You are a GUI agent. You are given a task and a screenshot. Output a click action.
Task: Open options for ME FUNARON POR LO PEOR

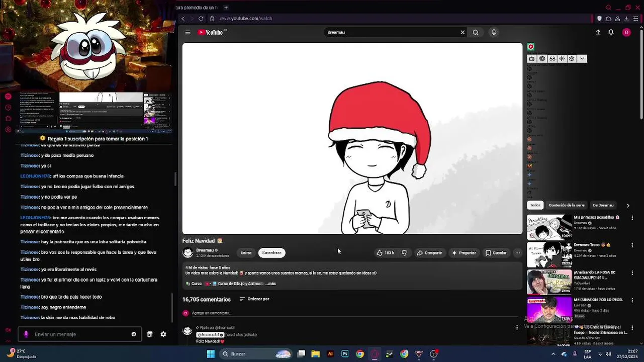632,300
